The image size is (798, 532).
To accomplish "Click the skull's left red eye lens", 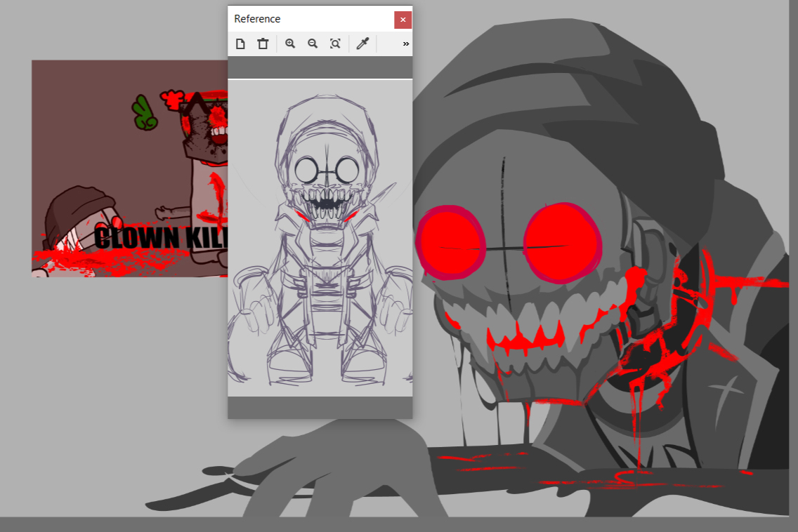I will (x=450, y=241).
